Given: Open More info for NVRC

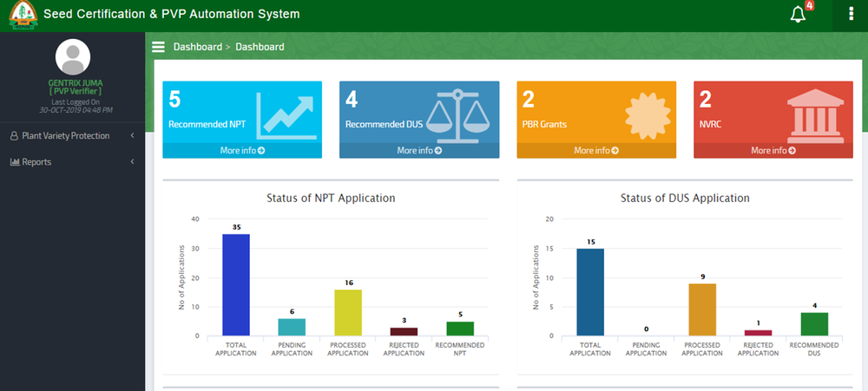Looking at the screenshot, I should click(773, 151).
